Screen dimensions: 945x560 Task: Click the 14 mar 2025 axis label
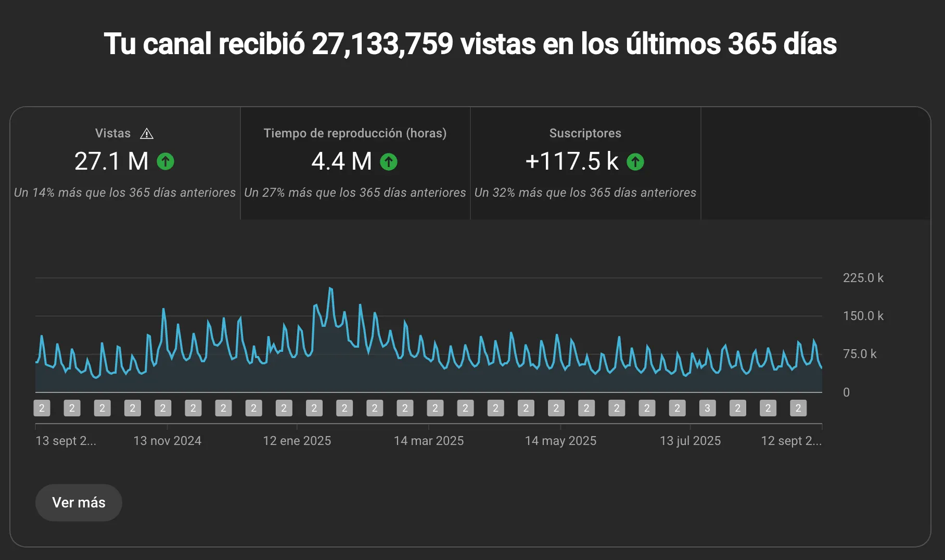(428, 441)
